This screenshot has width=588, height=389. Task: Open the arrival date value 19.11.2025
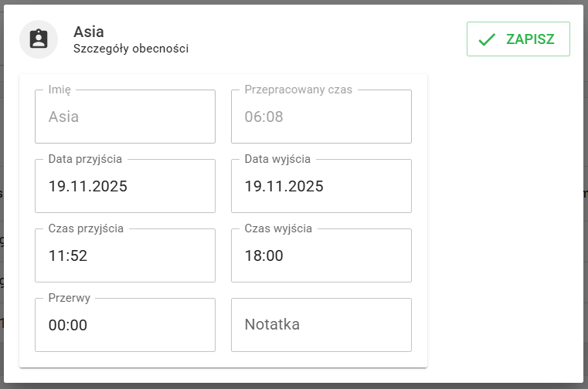[87, 186]
